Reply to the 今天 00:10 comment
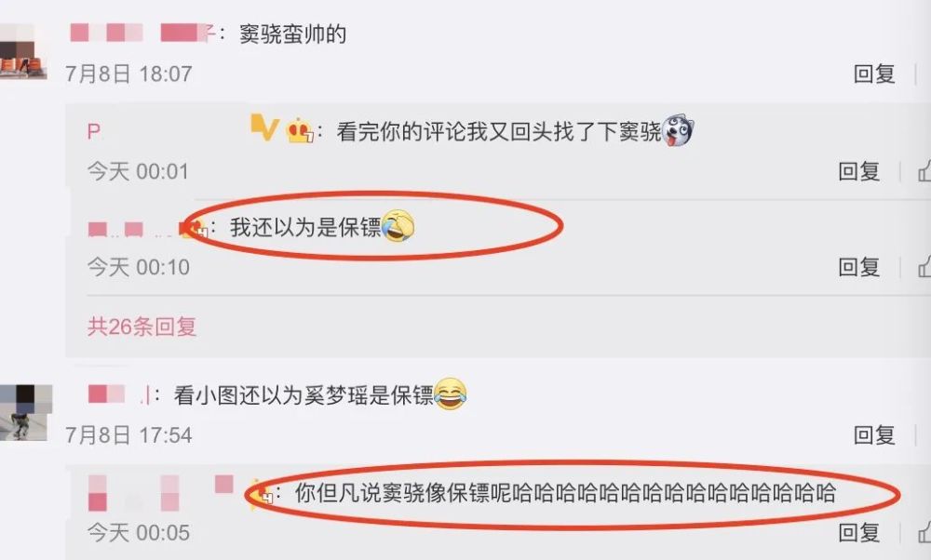931x560 pixels. (858, 267)
